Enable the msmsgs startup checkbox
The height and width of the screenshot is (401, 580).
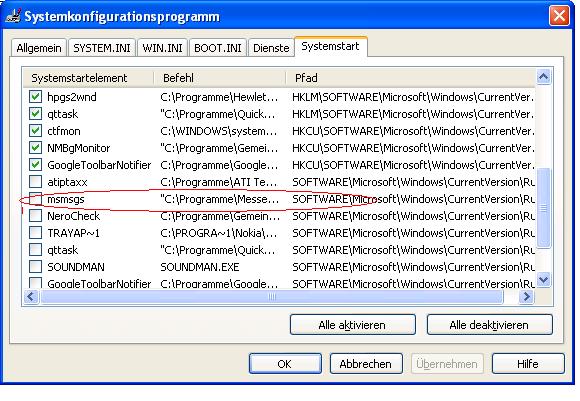coord(36,199)
